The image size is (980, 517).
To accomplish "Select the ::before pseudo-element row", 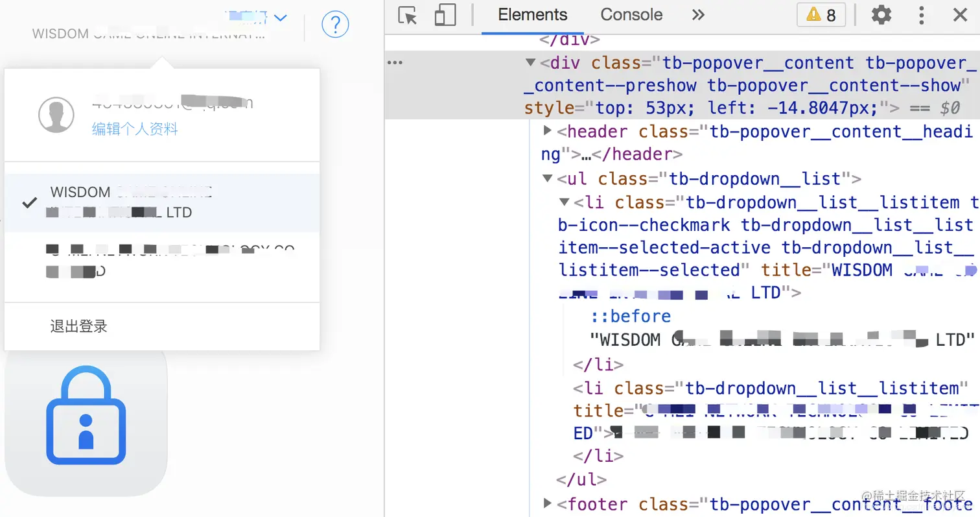I will pos(631,317).
